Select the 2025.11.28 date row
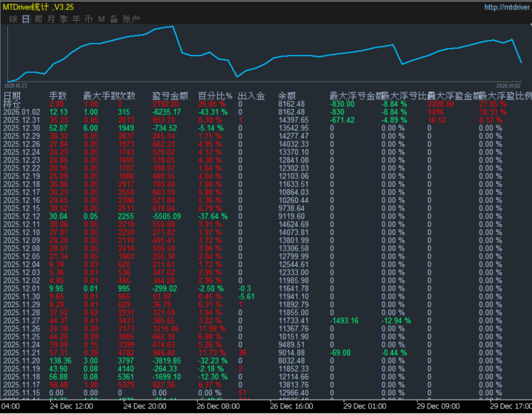532x414 pixels. coord(21,313)
